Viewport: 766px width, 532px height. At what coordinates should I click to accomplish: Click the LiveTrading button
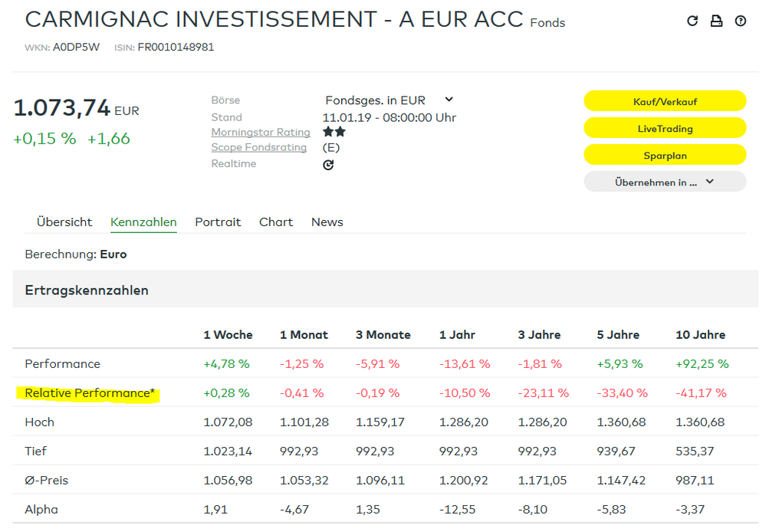[664, 128]
